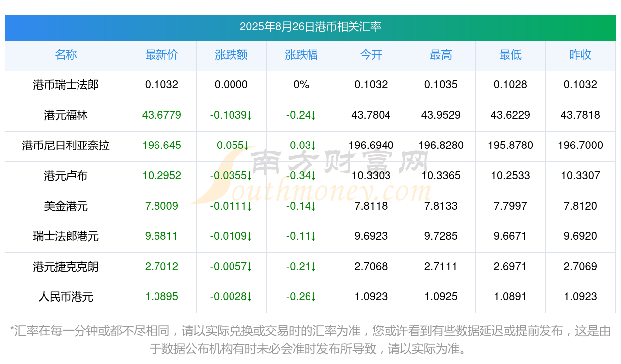
Task: Select the 美金港元 row name
Action: pyautogui.click(x=66, y=206)
